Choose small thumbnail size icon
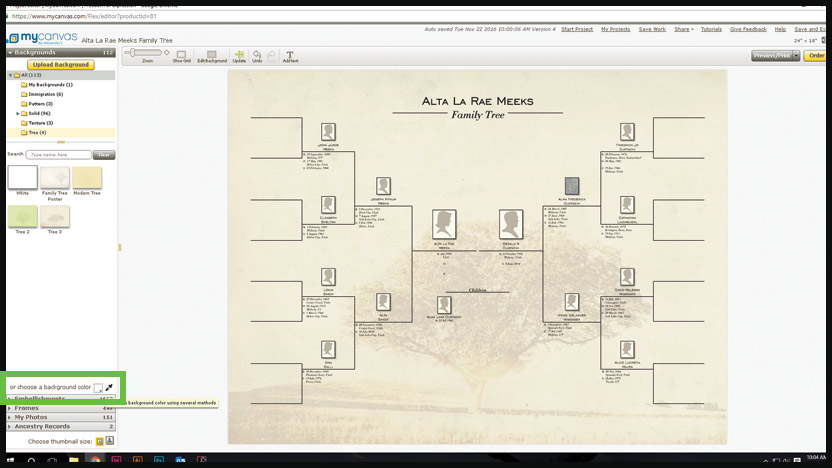 [99, 441]
